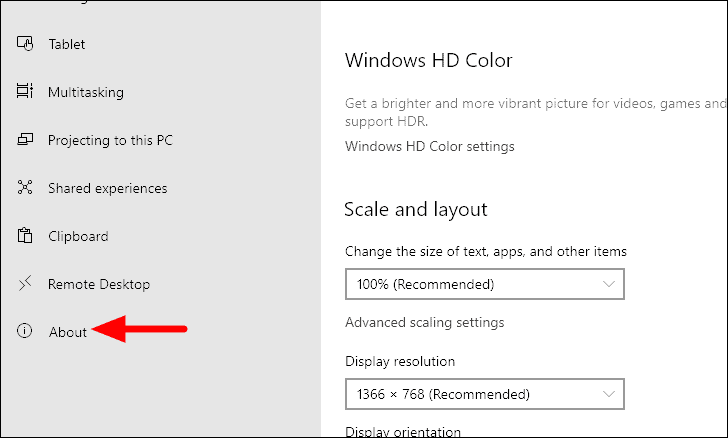Click the Multitasking icon
The image size is (728, 438).
25,91
